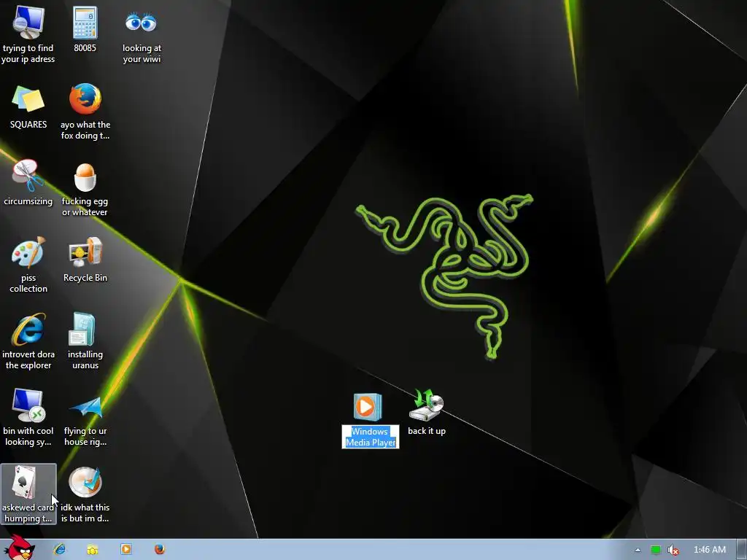Open Internet Explorer from the taskbar
747x560 pixels.
(x=60, y=549)
